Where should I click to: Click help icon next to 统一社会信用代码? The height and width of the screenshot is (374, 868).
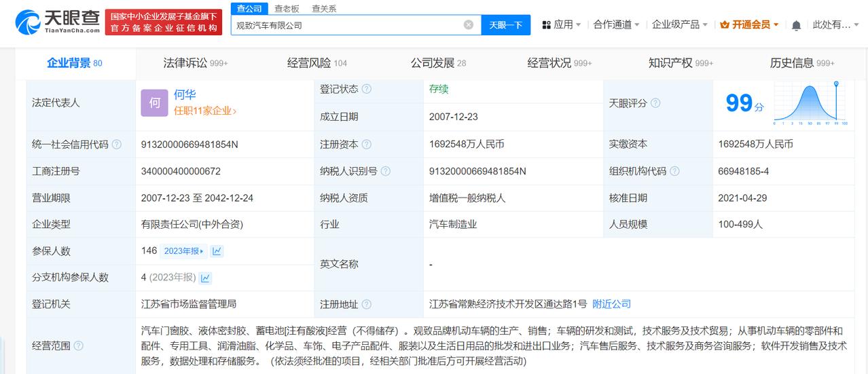[x=117, y=145]
